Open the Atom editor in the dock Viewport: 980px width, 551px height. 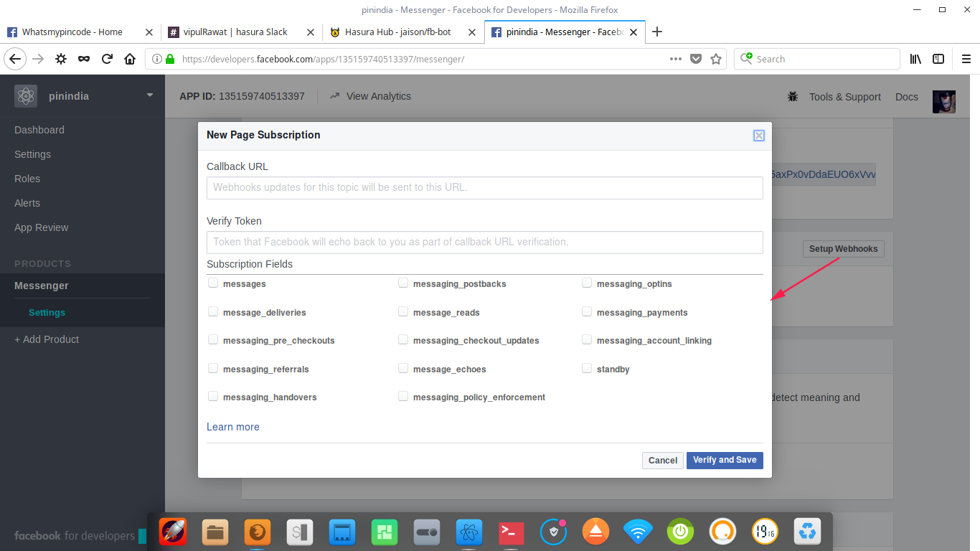[x=469, y=532]
